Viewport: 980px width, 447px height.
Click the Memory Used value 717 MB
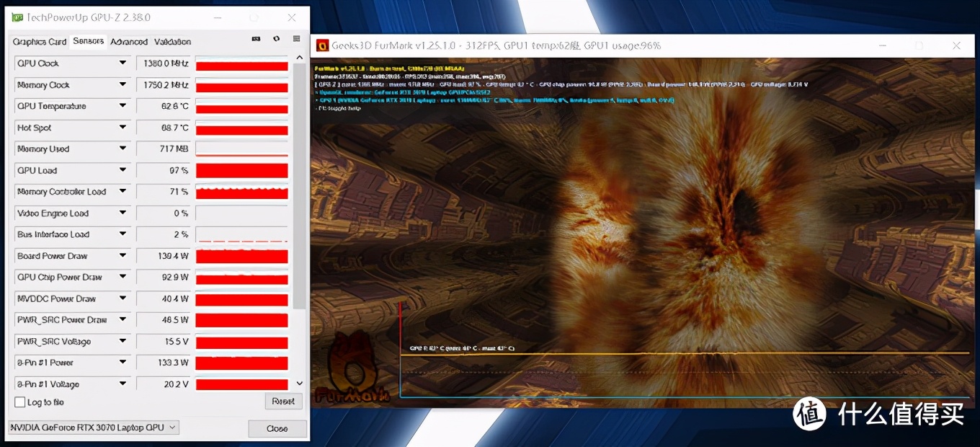tap(164, 149)
